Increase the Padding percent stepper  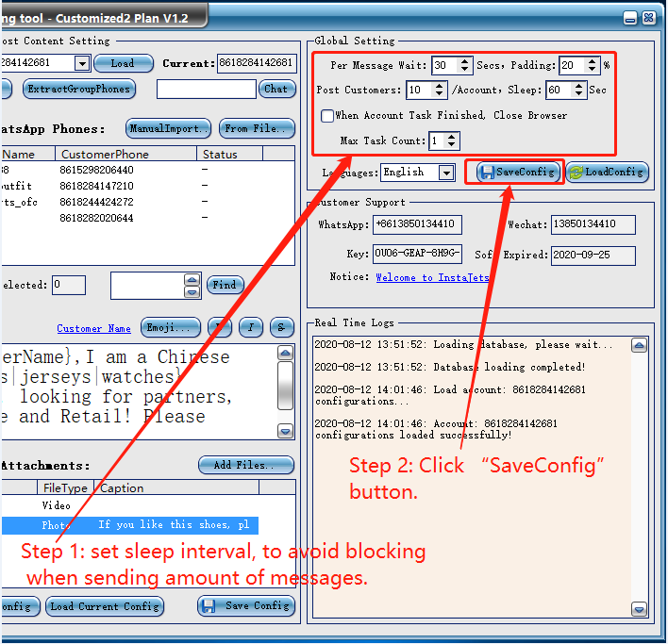pos(593,61)
